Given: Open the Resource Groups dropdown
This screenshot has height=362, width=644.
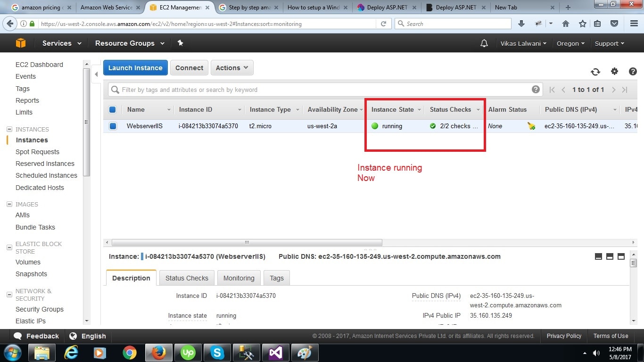Looking at the screenshot, I should tap(130, 43).
